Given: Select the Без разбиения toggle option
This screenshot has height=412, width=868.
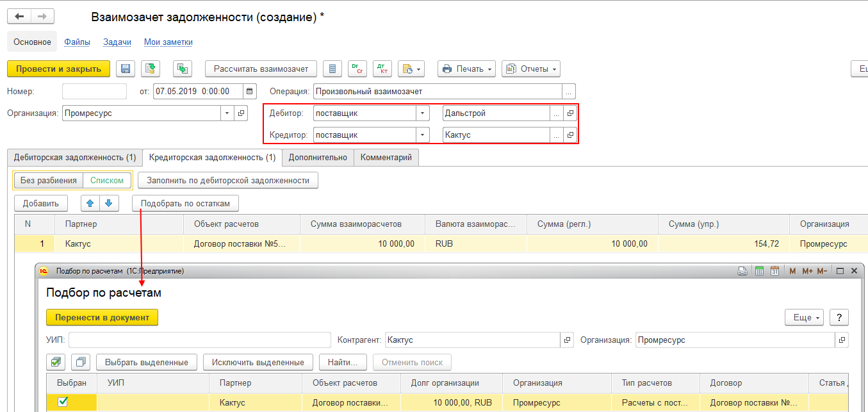Looking at the screenshot, I should coord(49,181).
